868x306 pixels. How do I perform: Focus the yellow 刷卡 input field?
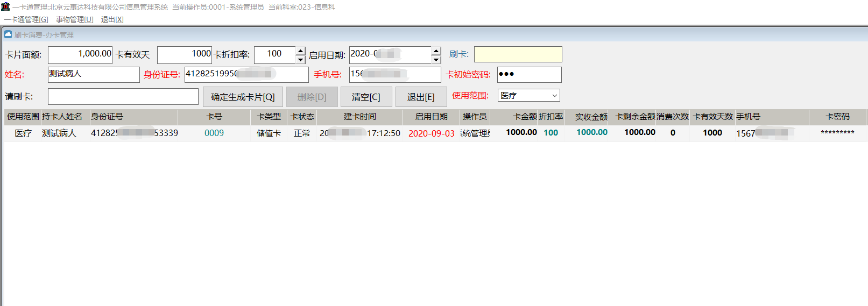[x=518, y=54]
